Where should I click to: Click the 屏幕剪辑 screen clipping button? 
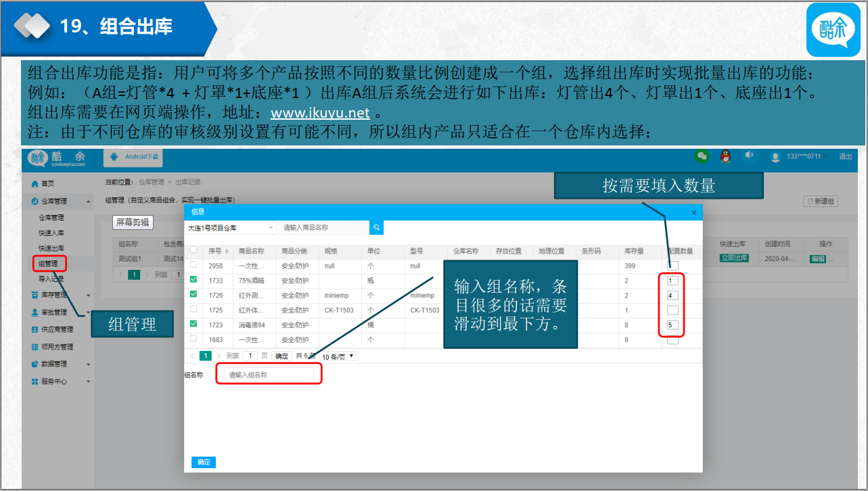[133, 222]
